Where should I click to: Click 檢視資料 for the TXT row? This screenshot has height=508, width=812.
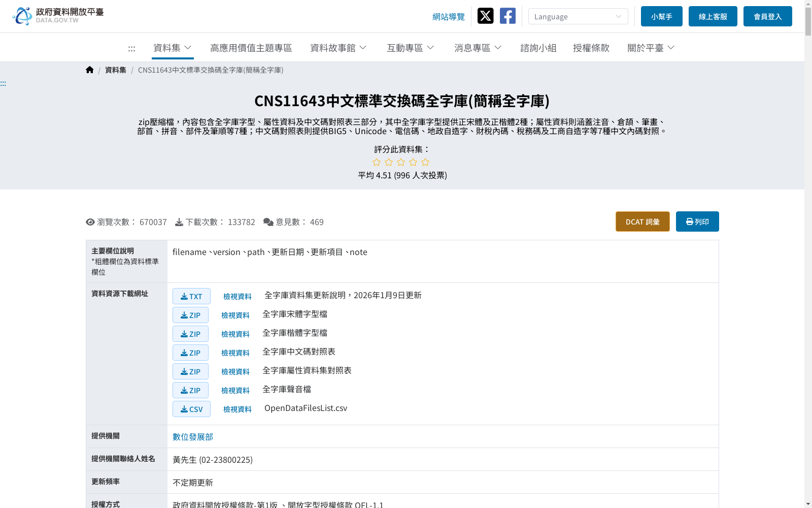pyautogui.click(x=238, y=296)
